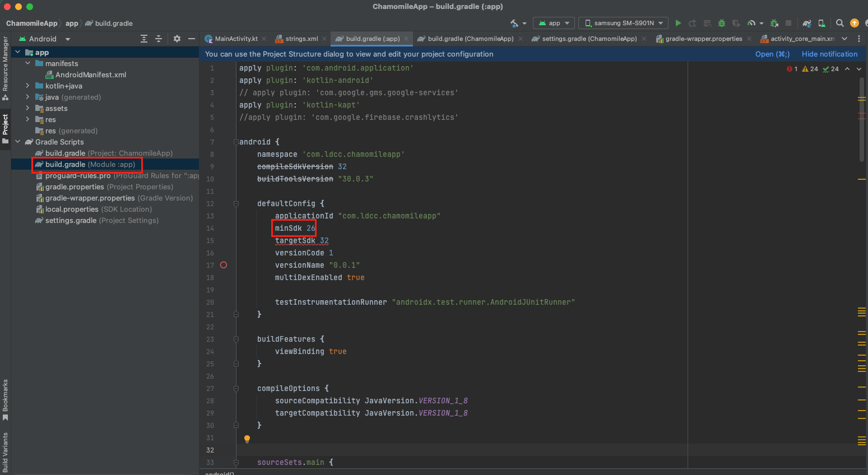This screenshot has width=868, height=475.
Task: Toggle breakpoint on line 17
Action: [224, 265]
